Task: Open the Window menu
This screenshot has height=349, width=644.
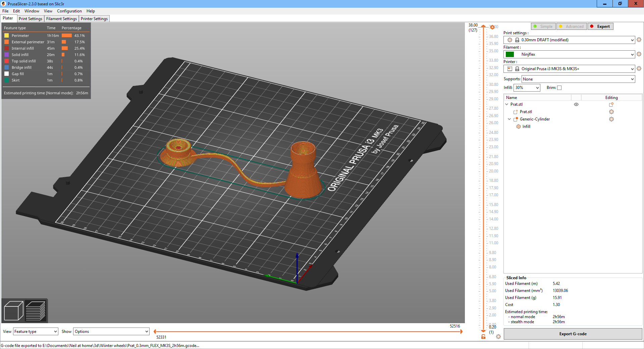Action: (x=32, y=11)
